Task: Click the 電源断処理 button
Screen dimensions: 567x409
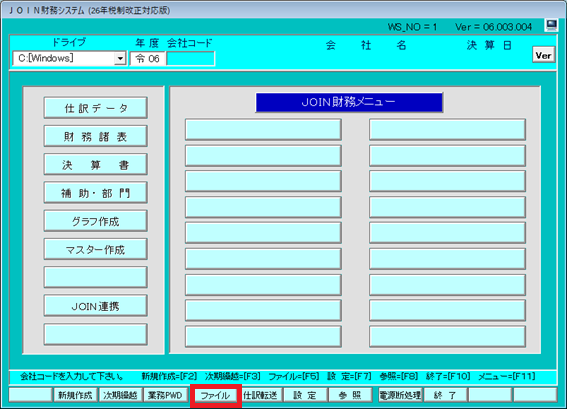Action: pyautogui.click(x=400, y=395)
